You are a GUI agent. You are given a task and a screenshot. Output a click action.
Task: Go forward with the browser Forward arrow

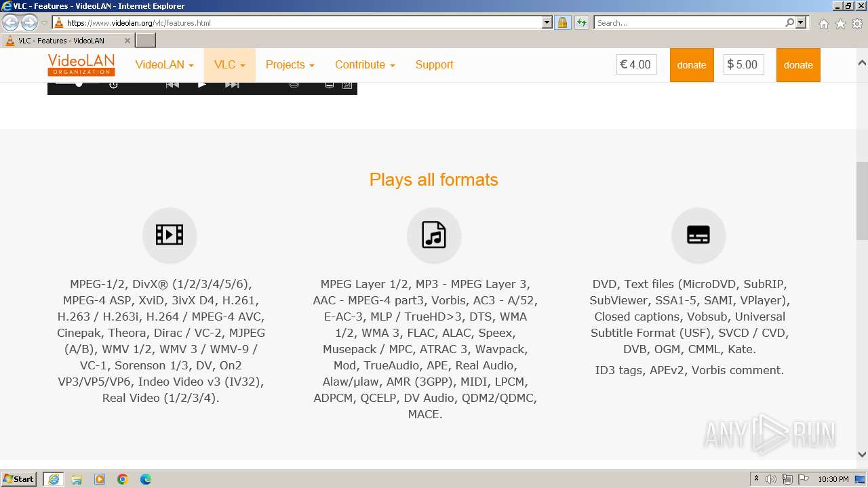tap(29, 22)
